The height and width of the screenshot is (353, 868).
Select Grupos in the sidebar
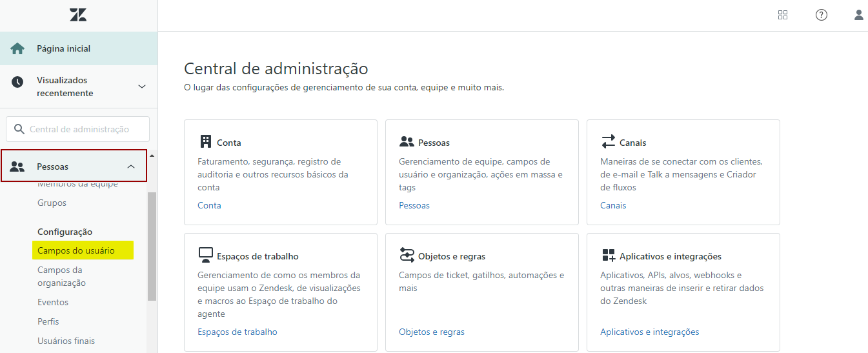(52, 203)
